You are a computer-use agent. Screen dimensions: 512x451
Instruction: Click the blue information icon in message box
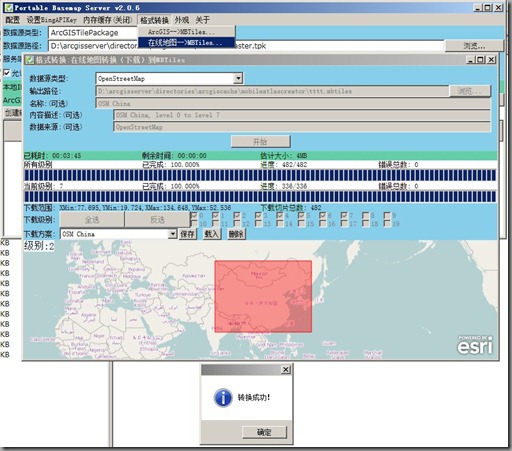[223, 397]
